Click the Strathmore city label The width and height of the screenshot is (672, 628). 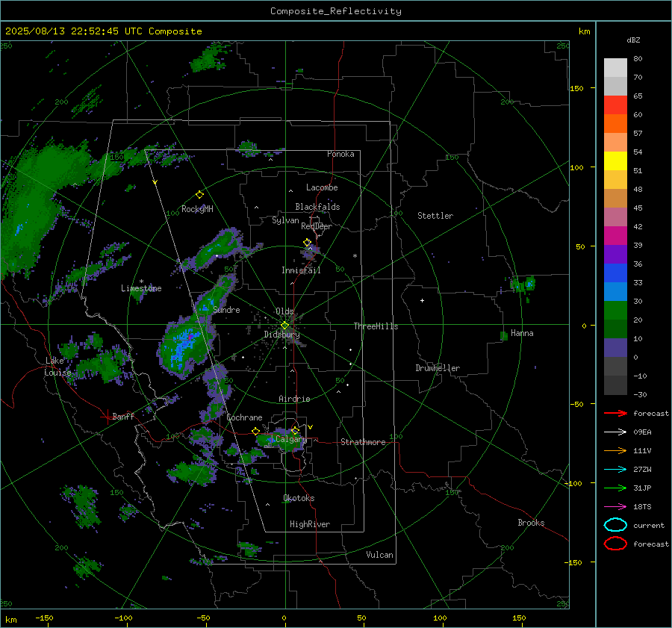(x=363, y=442)
